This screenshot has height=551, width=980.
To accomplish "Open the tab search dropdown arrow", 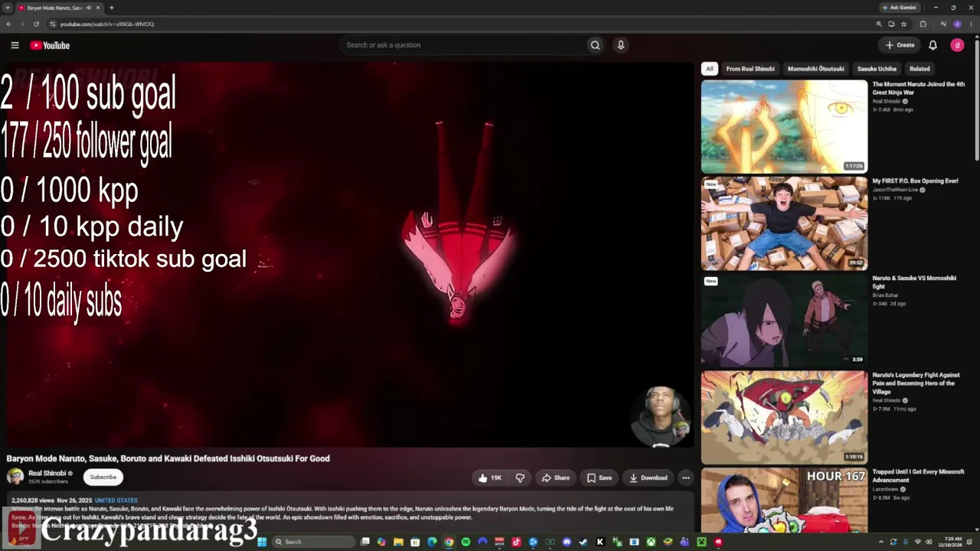I will [7, 8].
